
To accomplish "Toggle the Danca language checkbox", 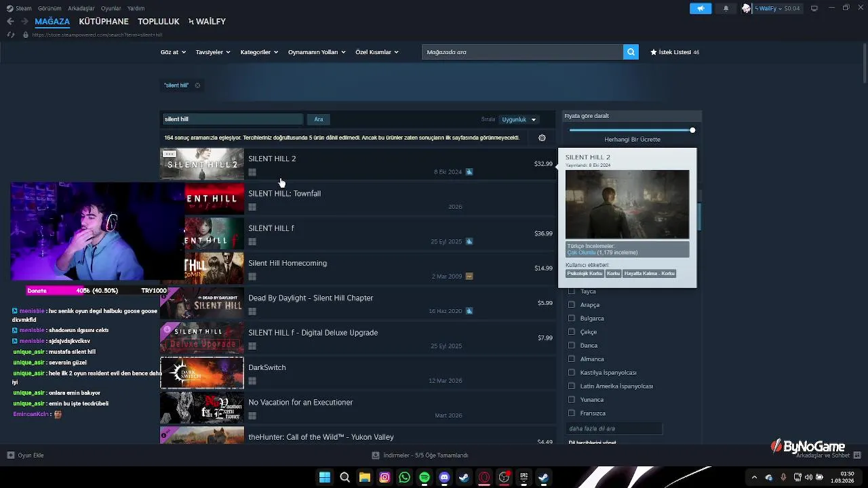I will [x=572, y=346].
